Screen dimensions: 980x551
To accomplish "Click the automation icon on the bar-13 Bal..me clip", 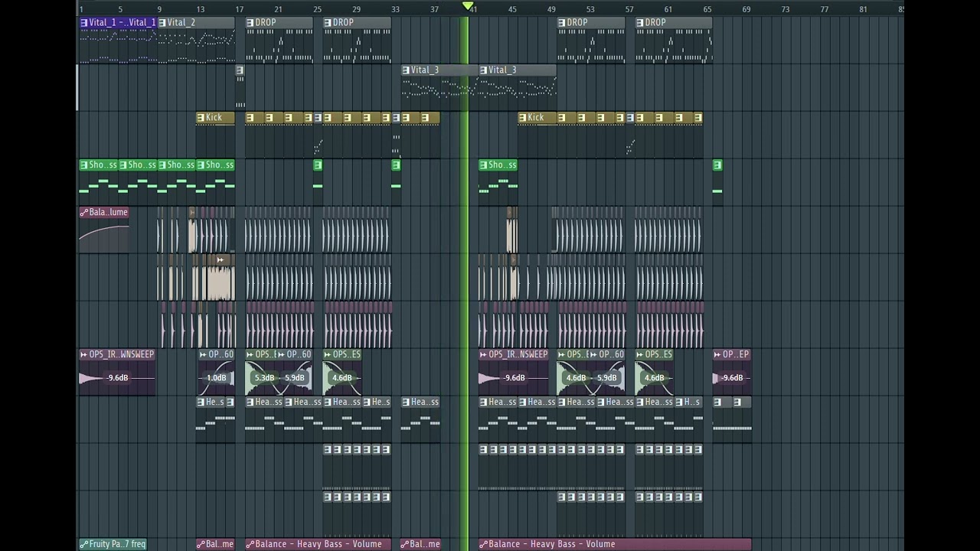I will [x=201, y=544].
